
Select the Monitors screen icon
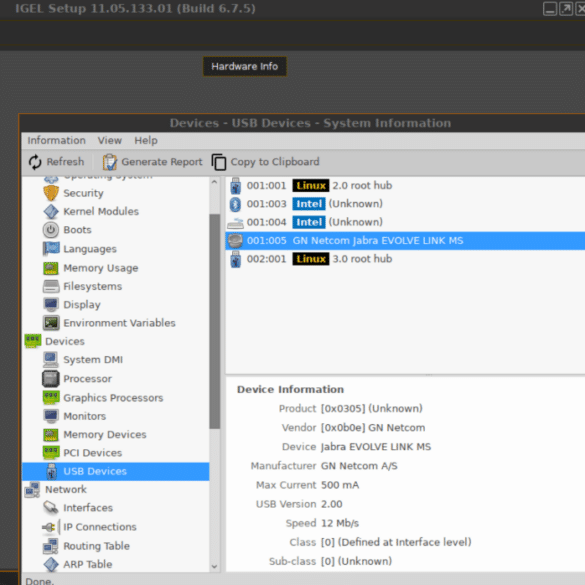(x=51, y=416)
